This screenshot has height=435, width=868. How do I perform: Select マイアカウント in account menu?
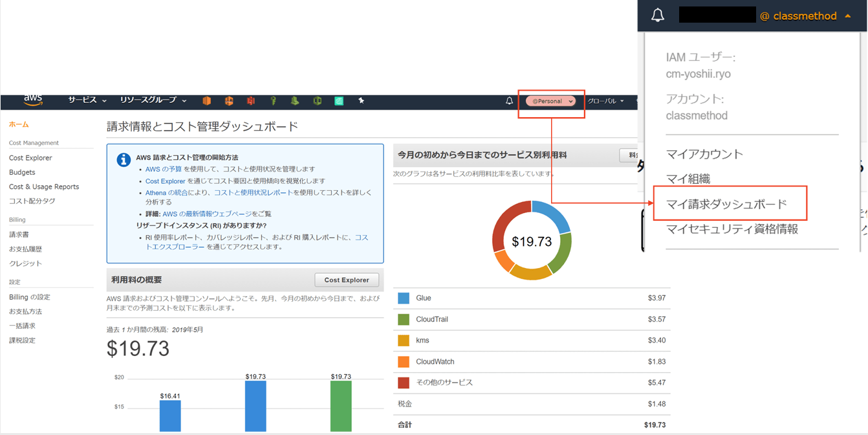[704, 154]
